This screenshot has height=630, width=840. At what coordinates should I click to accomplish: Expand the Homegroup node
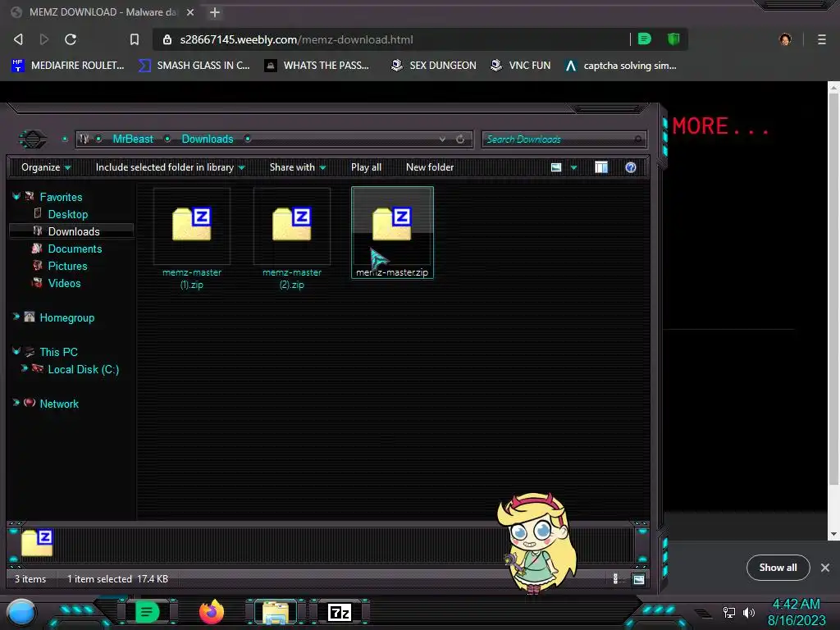(16, 317)
